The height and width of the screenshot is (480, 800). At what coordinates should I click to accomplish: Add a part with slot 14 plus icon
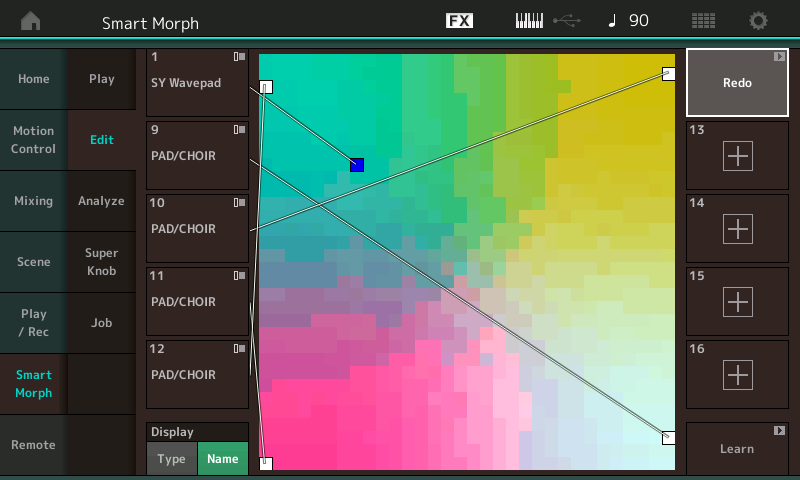click(737, 228)
